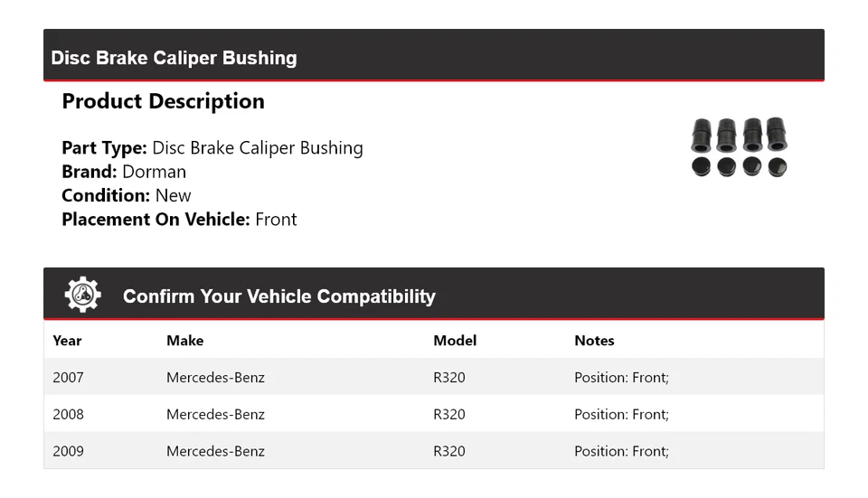Select the 2007 year cell
The height and width of the screenshot is (498, 868).
coord(68,377)
